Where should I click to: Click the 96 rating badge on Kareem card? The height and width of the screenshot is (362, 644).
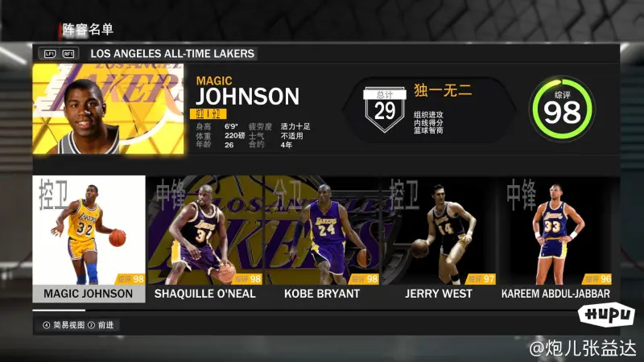point(597,279)
